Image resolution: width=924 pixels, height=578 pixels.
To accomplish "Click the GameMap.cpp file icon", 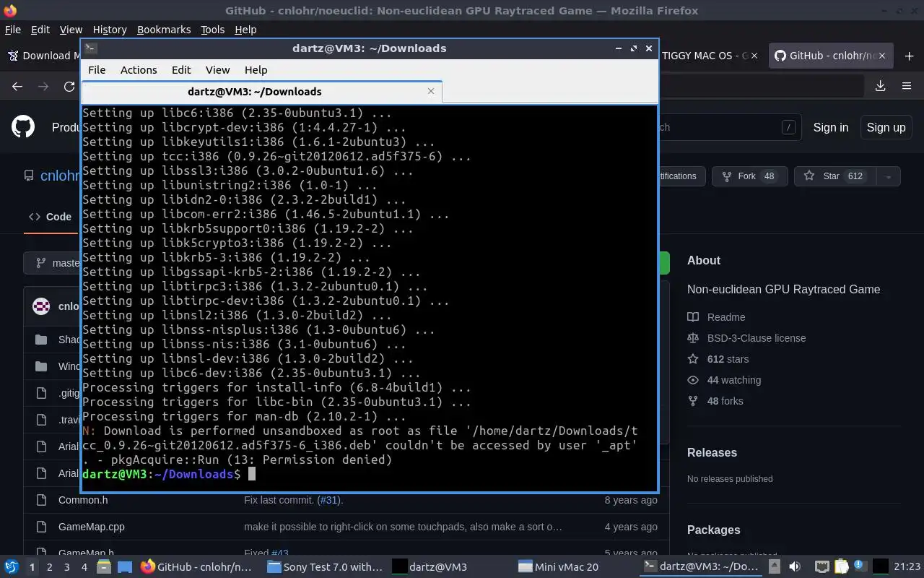I will (41, 527).
